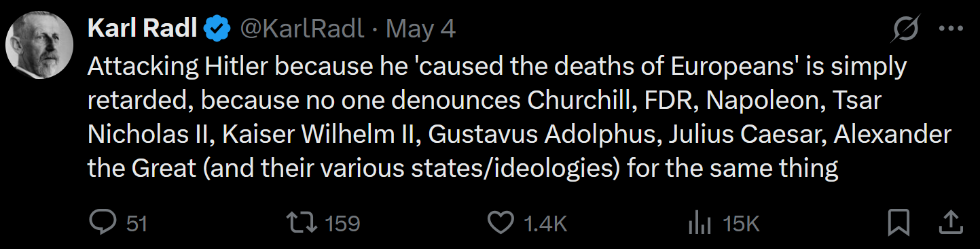Viewport: 980px width, 249px height.
Task: Open Karl Radl's profile picture
Action: coord(39,45)
